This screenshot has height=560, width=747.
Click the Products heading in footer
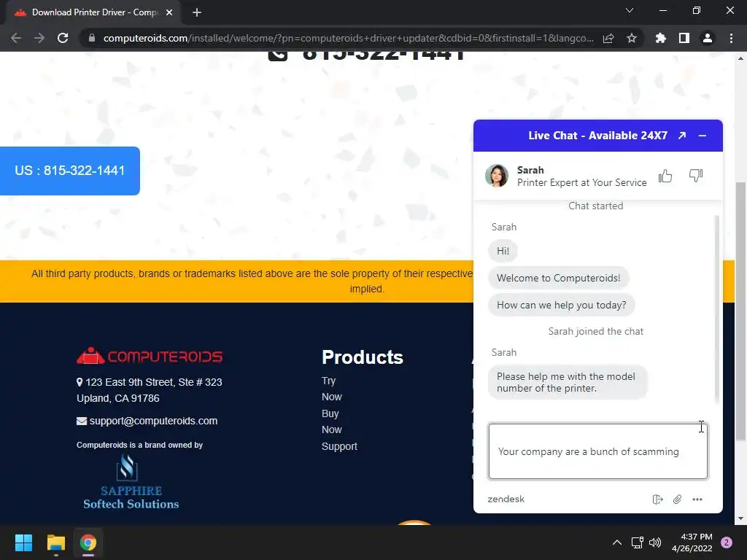click(x=362, y=357)
